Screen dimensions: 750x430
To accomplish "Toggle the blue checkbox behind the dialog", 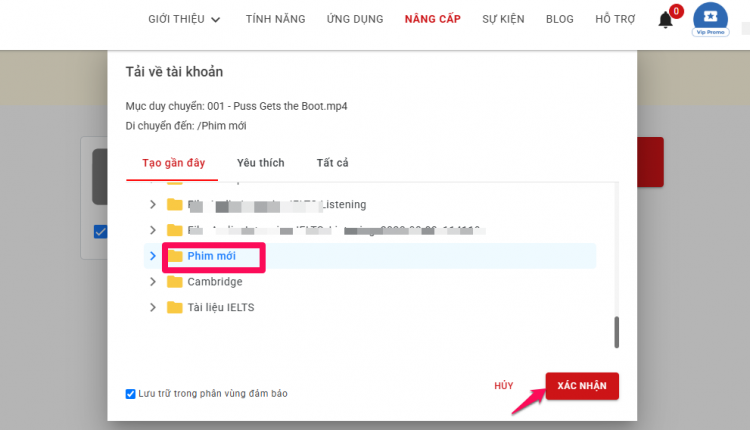I will tap(100, 232).
